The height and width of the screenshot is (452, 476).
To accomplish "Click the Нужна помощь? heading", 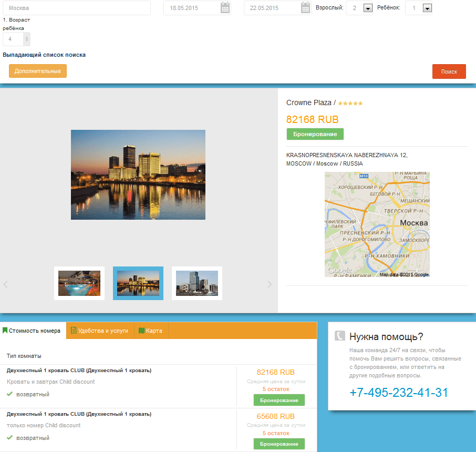I will (x=386, y=336).
